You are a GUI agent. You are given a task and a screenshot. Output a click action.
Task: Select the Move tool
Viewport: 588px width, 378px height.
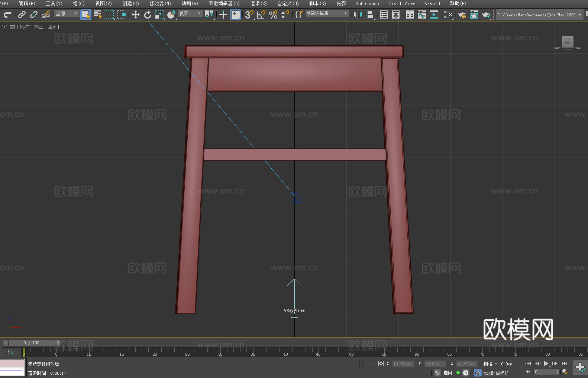coord(136,14)
